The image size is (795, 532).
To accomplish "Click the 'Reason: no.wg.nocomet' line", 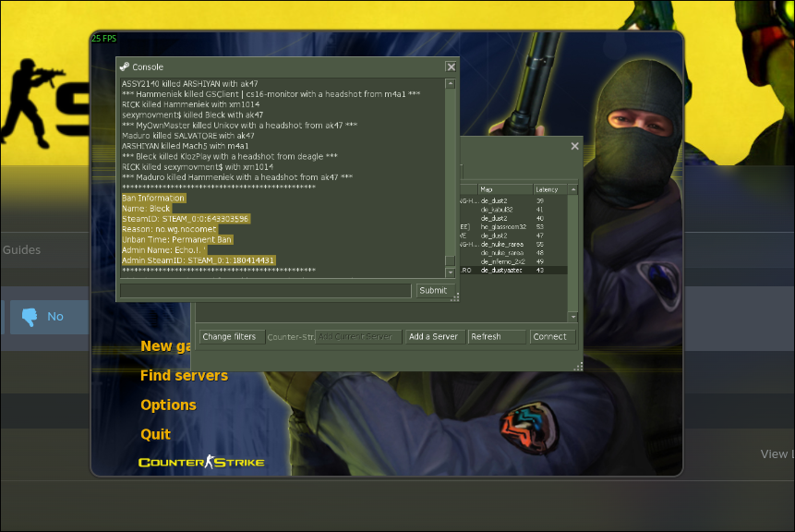I will point(169,229).
